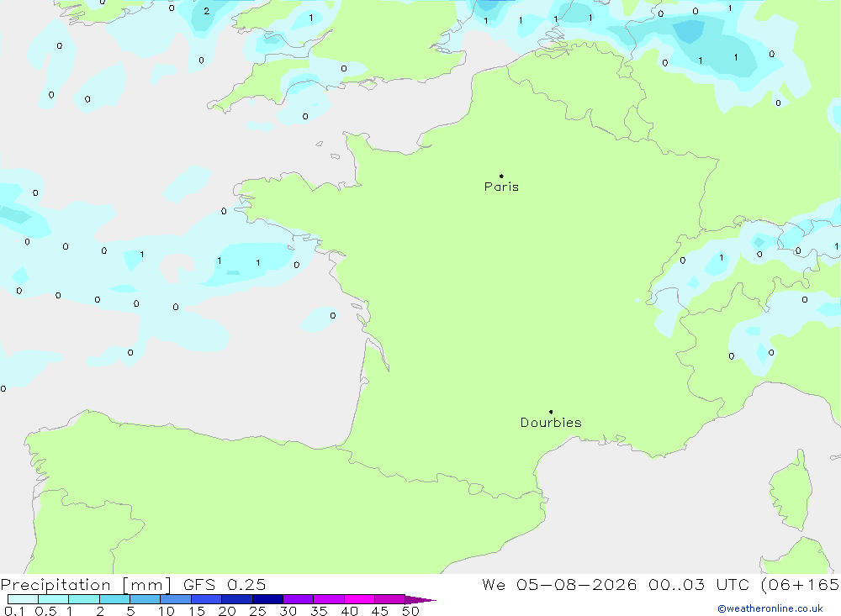841x616 pixels.
Task: Click the 2 mm value over Ireland
Action: coord(207,11)
